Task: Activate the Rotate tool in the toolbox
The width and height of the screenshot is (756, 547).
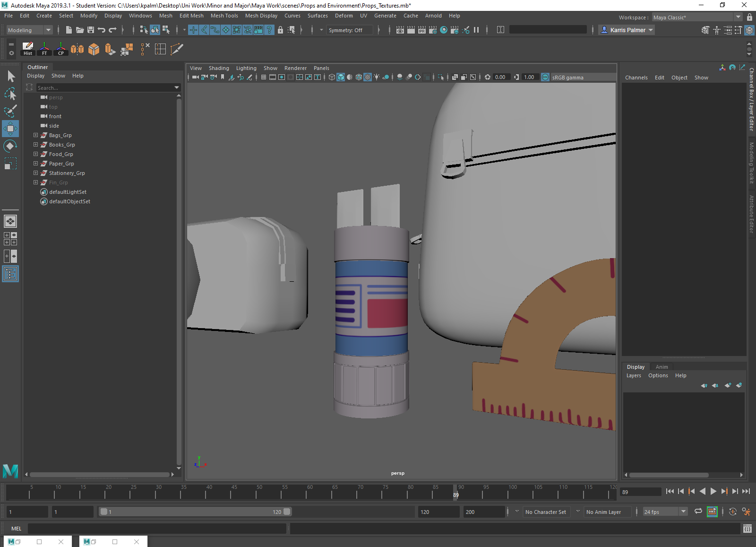Action: [10, 146]
